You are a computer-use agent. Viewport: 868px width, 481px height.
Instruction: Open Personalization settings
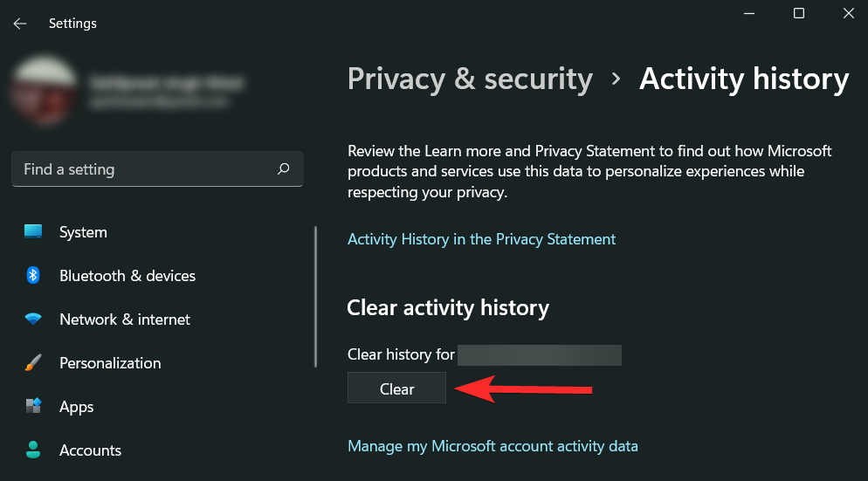tap(110, 363)
